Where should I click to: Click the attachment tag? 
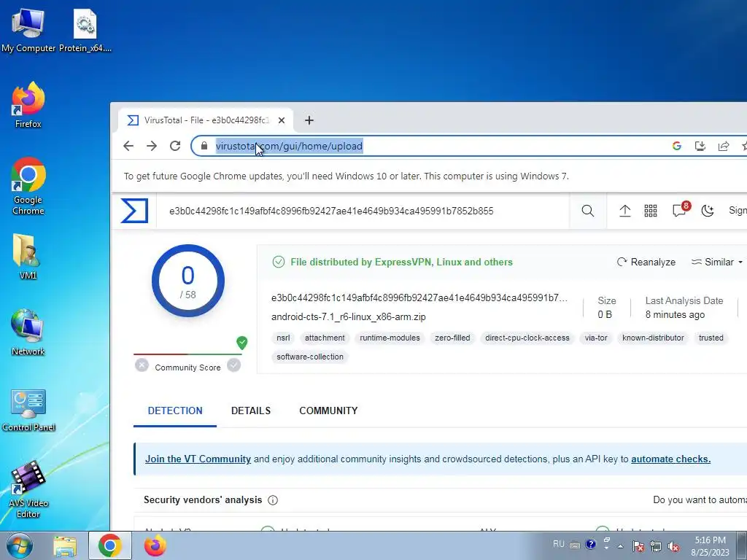coord(325,338)
